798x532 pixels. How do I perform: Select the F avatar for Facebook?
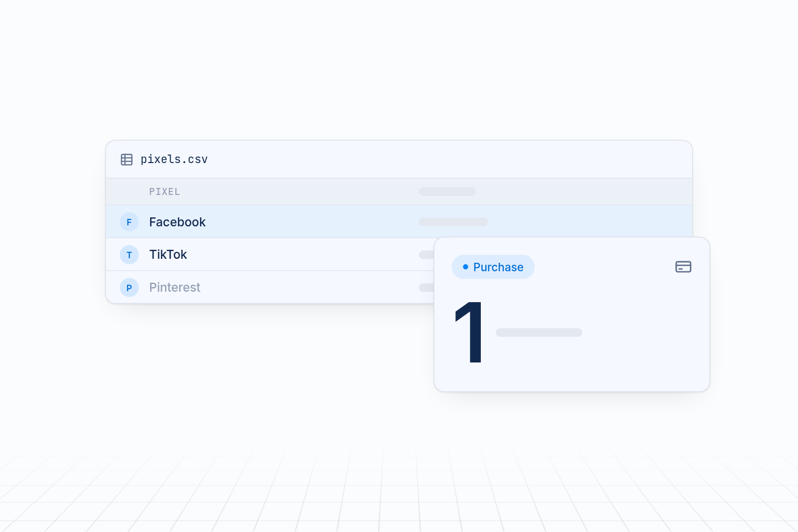[x=129, y=222]
